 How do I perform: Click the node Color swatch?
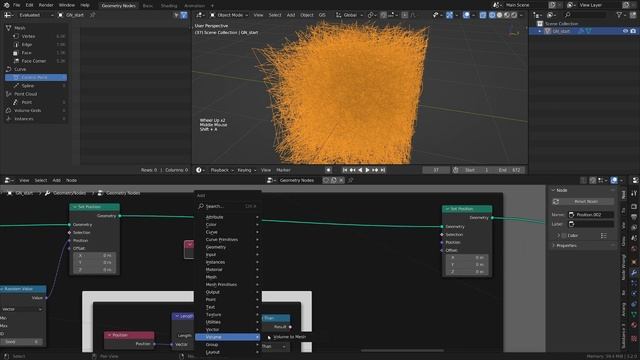[564, 236]
